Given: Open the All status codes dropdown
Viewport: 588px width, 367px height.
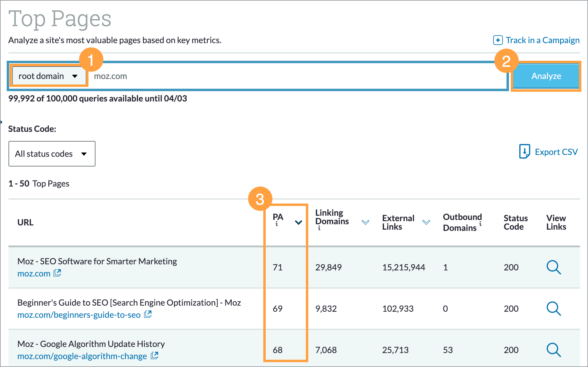Looking at the screenshot, I should pyautogui.click(x=52, y=154).
